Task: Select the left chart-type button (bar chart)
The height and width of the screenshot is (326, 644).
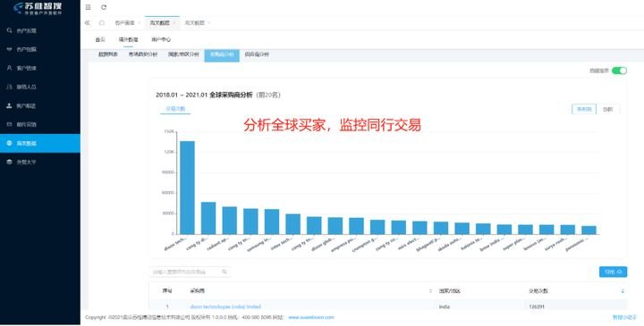Action: click(583, 109)
